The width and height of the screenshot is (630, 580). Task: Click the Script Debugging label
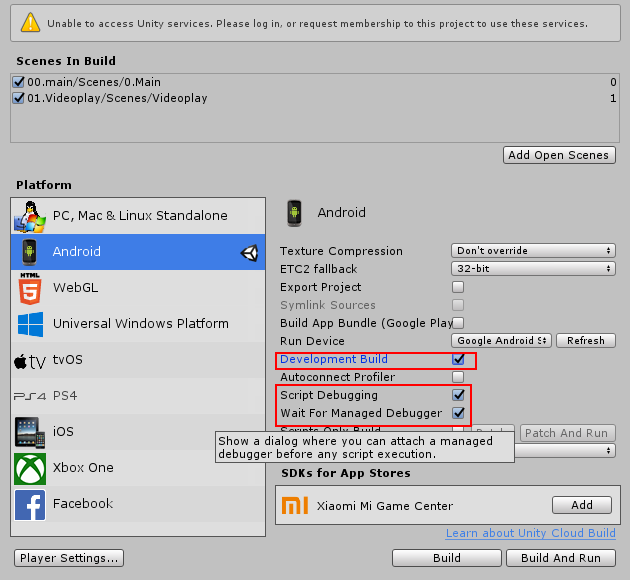[329, 395]
